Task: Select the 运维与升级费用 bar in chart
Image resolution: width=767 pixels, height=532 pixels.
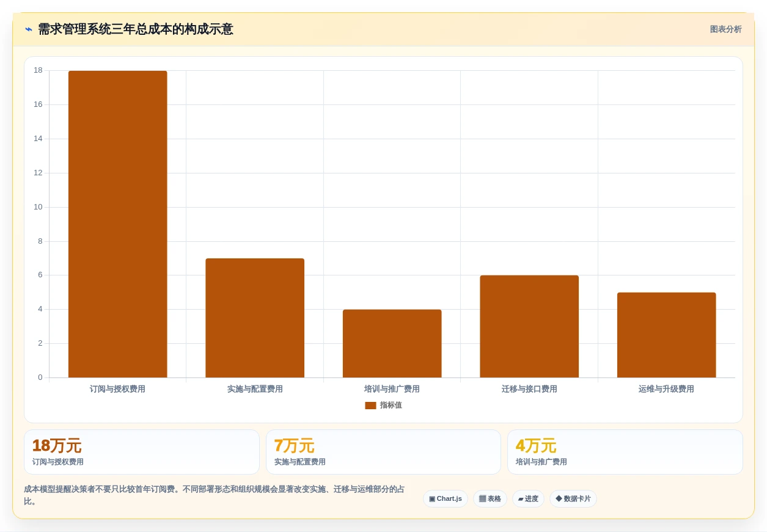Action: [666, 335]
